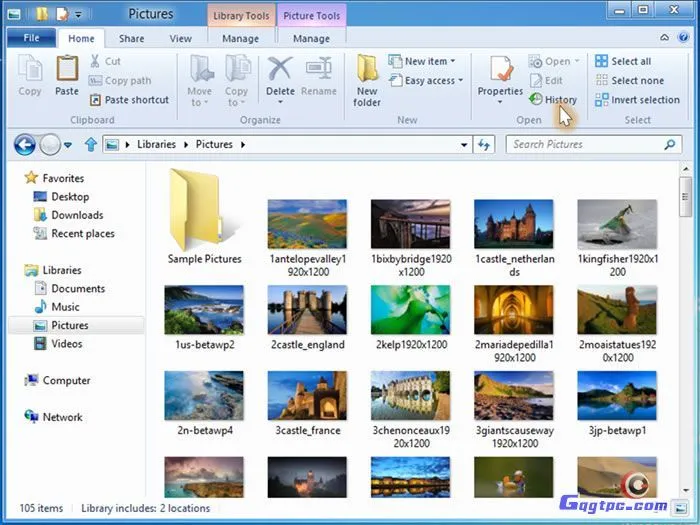The width and height of the screenshot is (700, 525).
Task: Select the Videos library
Action: [x=58, y=344]
